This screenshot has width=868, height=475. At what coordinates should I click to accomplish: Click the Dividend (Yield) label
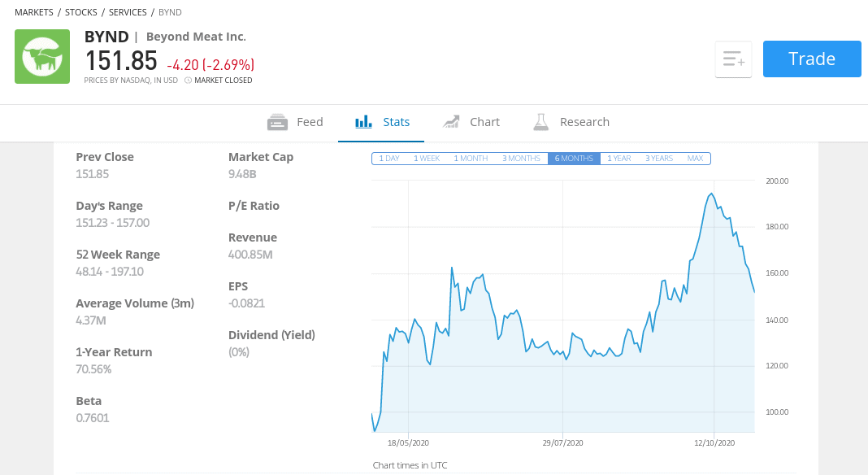point(271,335)
